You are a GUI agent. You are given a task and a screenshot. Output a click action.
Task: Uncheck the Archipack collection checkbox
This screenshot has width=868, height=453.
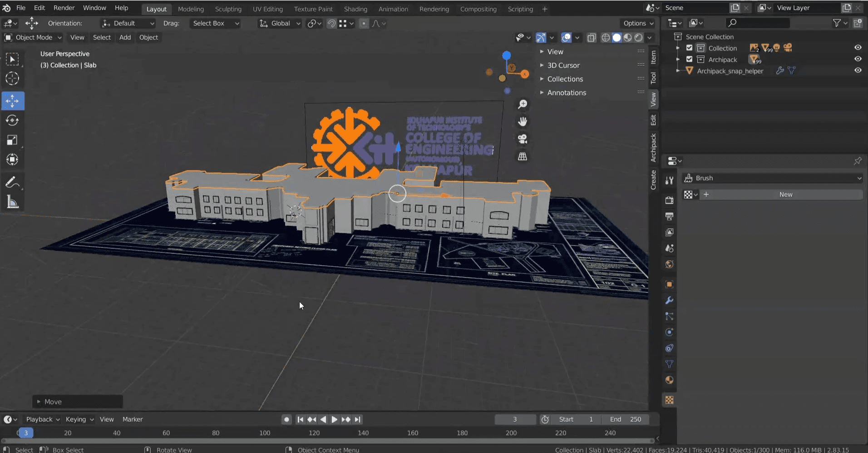[x=689, y=59]
